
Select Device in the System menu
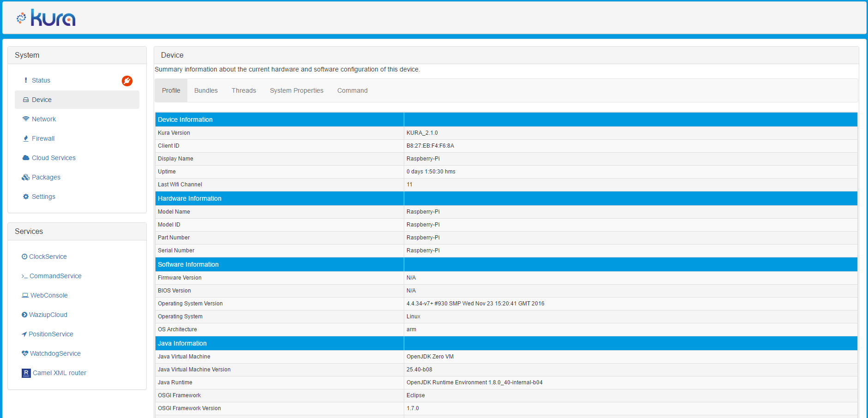pyautogui.click(x=77, y=100)
